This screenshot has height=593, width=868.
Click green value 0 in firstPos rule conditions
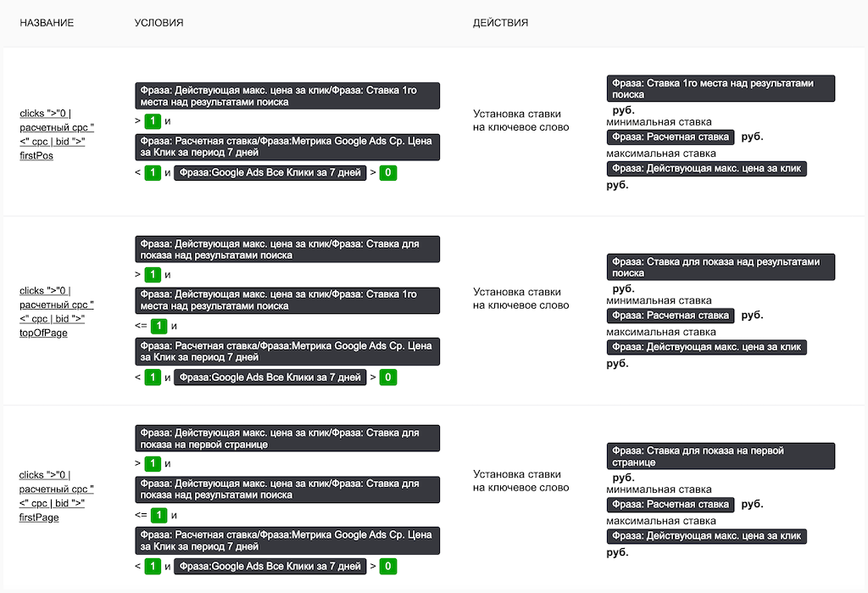388,173
